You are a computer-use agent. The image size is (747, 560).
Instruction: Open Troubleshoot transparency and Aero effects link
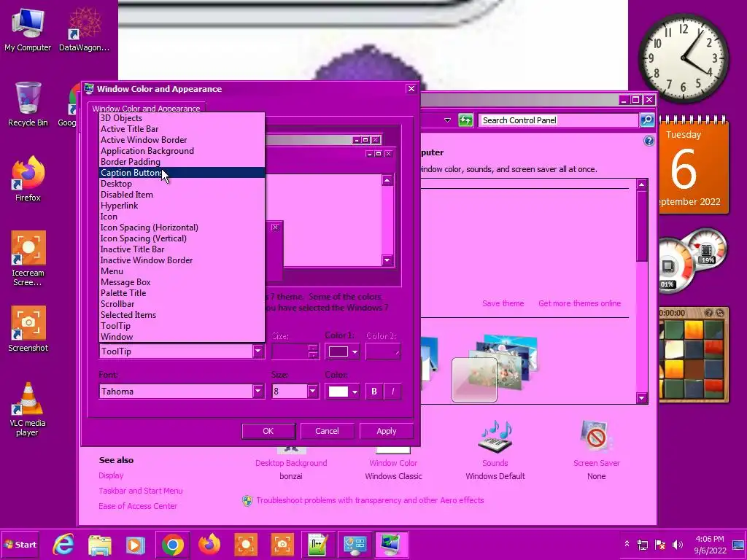click(x=370, y=500)
